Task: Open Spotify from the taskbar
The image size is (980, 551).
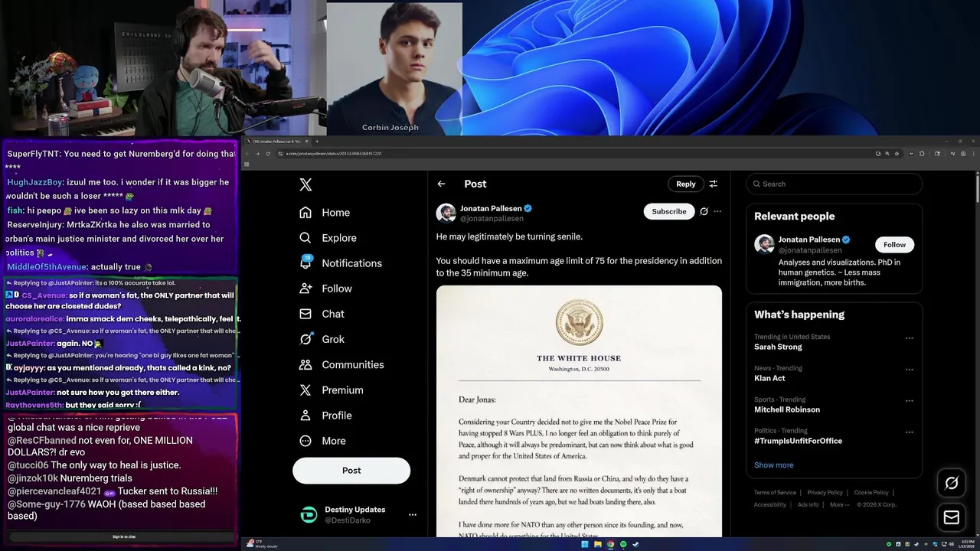Action: (623, 545)
